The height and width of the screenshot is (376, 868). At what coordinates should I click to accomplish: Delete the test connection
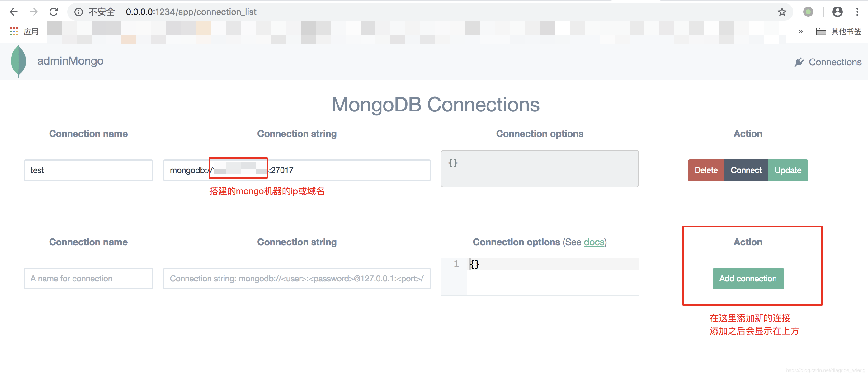coord(706,170)
